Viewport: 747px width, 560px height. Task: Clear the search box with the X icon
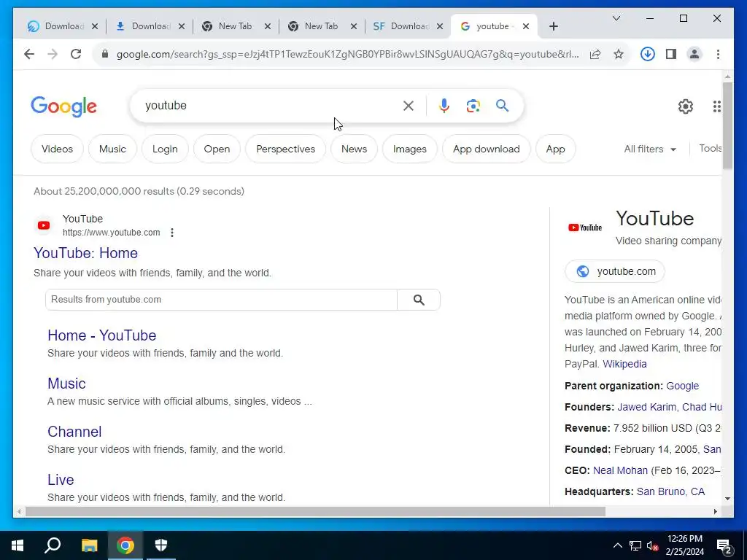click(x=409, y=106)
